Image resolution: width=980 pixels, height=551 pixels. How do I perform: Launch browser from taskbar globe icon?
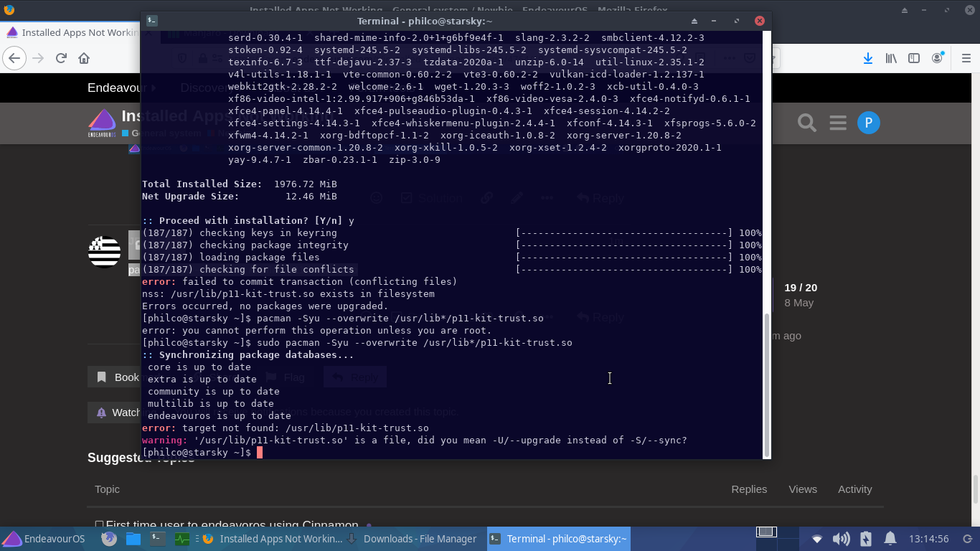(109, 539)
